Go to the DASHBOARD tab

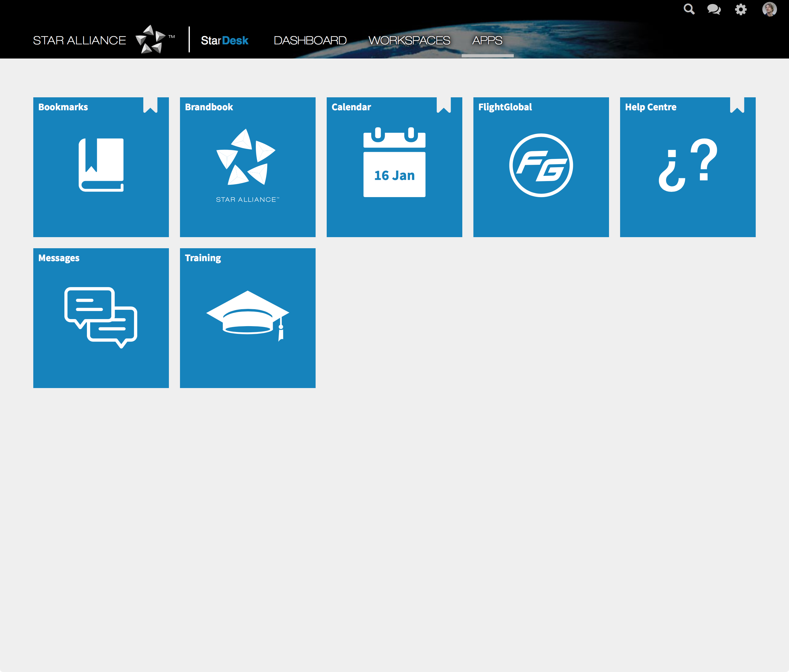coord(310,40)
